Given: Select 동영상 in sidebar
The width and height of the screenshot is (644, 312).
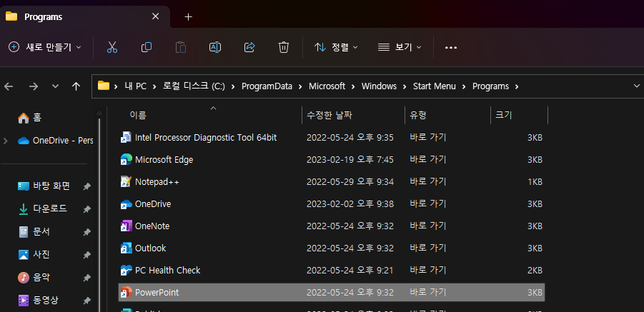Looking at the screenshot, I should pos(47,301).
